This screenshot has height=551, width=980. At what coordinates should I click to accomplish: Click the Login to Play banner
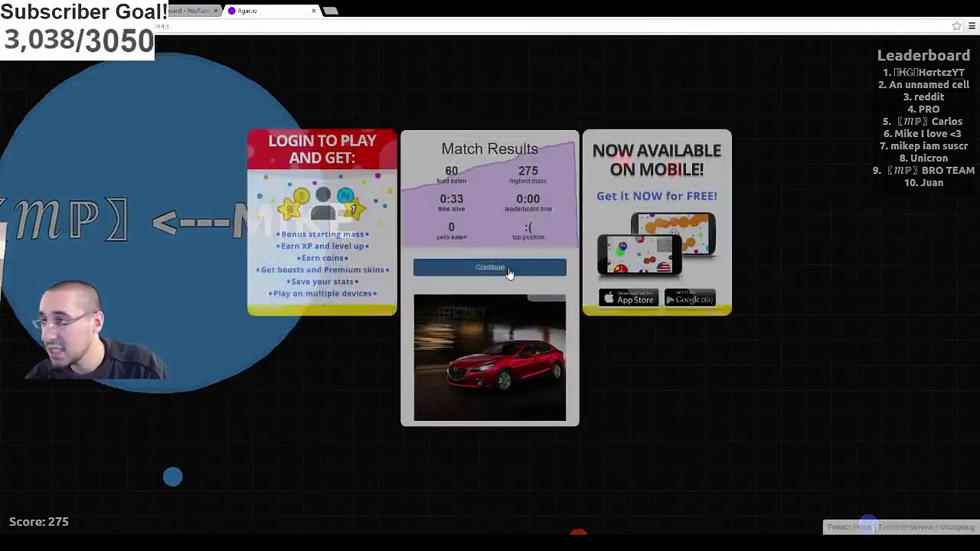[322, 148]
